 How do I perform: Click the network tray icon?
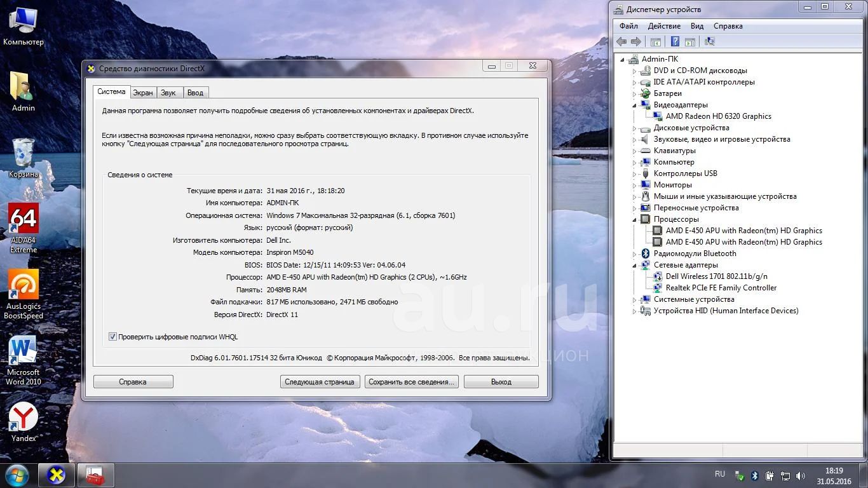pyautogui.click(x=785, y=475)
